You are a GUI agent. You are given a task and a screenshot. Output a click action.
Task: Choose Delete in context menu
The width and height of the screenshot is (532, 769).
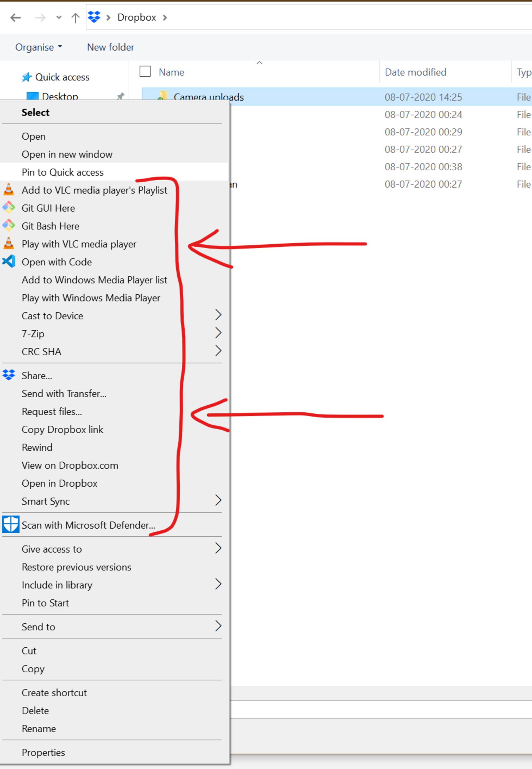point(114,711)
